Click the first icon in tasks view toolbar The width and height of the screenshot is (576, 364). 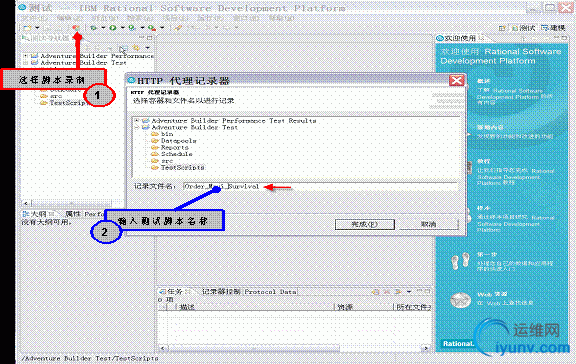[375, 292]
